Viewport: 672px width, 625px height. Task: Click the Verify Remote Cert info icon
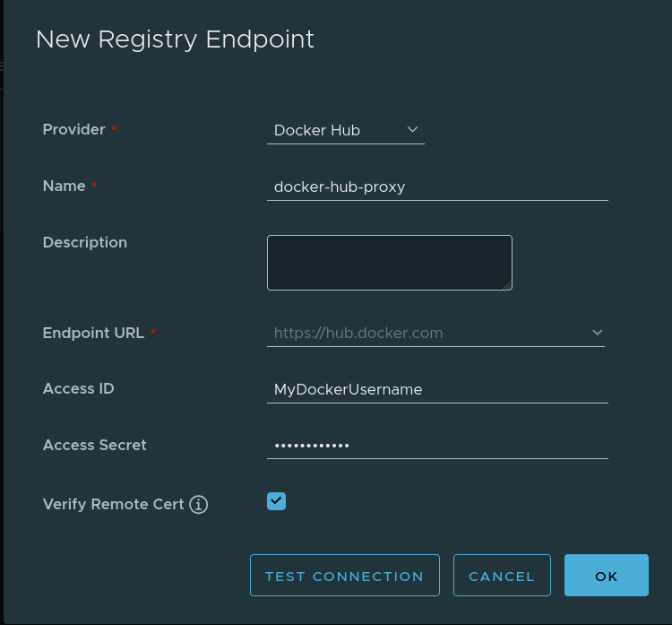199,505
